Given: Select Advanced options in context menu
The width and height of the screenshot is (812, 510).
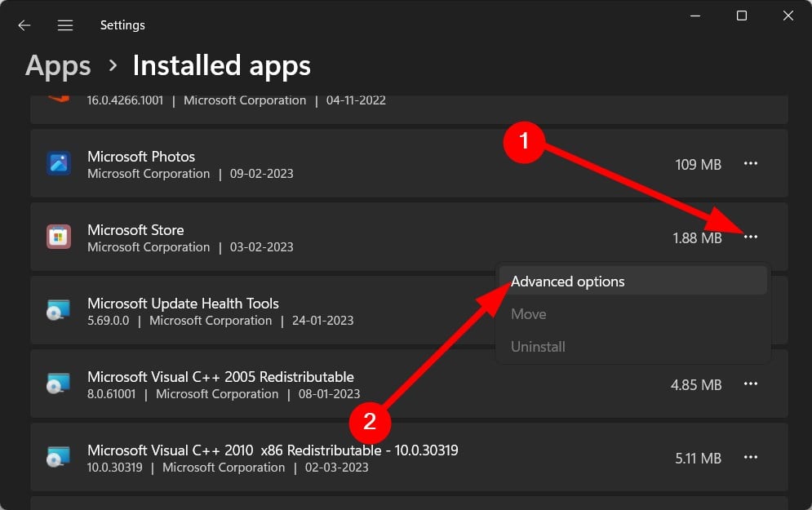Looking at the screenshot, I should click(632, 282).
